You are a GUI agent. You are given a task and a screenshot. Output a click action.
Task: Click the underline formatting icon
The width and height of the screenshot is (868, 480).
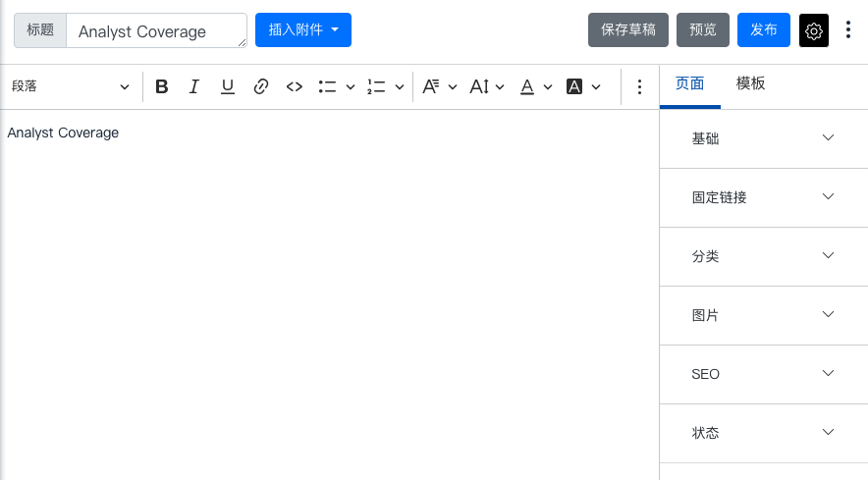pyautogui.click(x=228, y=86)
